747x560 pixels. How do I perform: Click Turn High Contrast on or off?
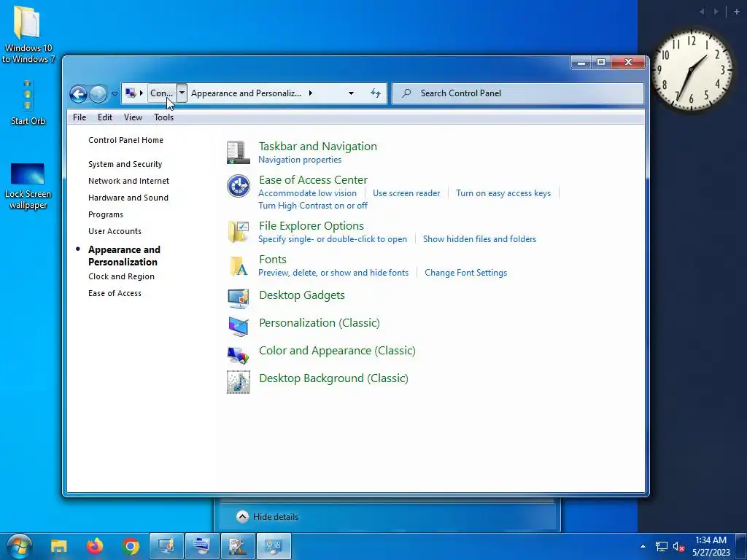point(313,205)
